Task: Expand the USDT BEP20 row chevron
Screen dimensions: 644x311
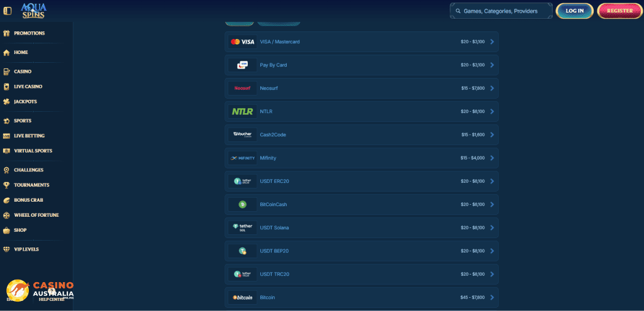Action: point(492,251)
